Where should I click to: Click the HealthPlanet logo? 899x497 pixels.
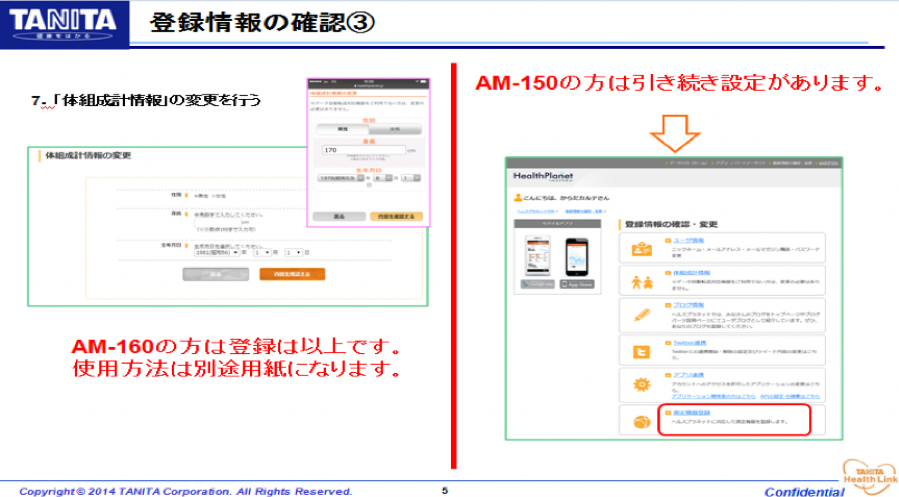pos(541,174)
